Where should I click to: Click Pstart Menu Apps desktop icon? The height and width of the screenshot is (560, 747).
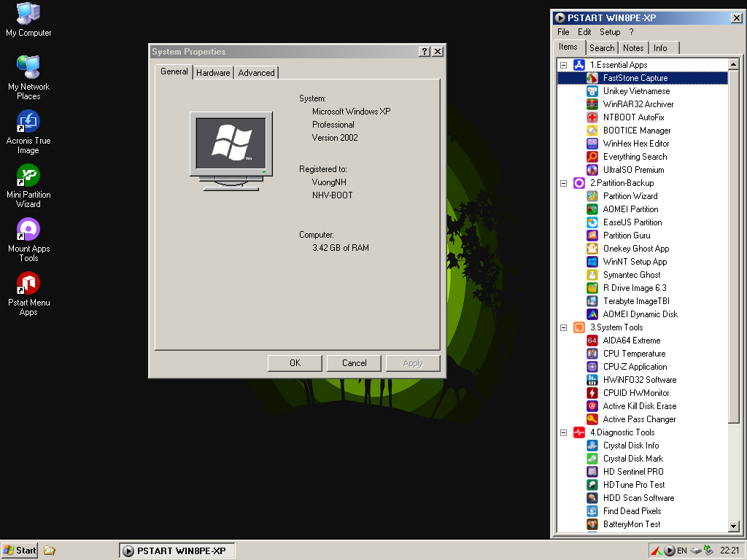(28, 293)
